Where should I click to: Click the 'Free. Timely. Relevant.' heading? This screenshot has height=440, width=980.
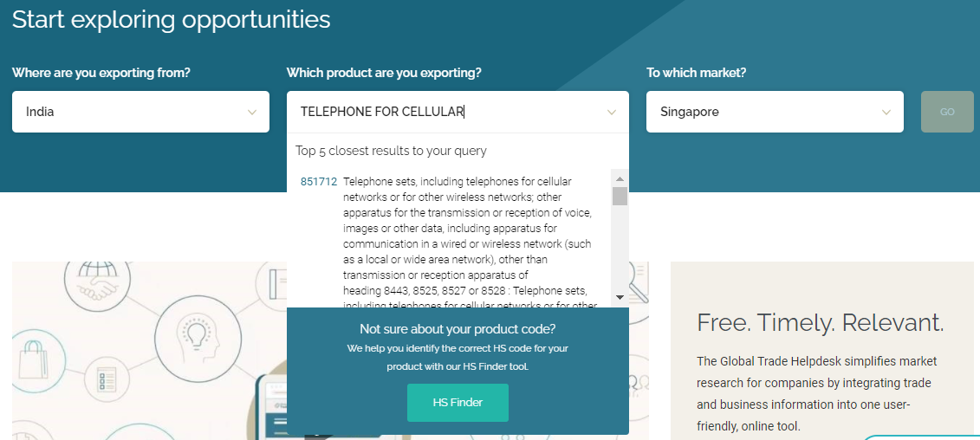tap(820, 322)
